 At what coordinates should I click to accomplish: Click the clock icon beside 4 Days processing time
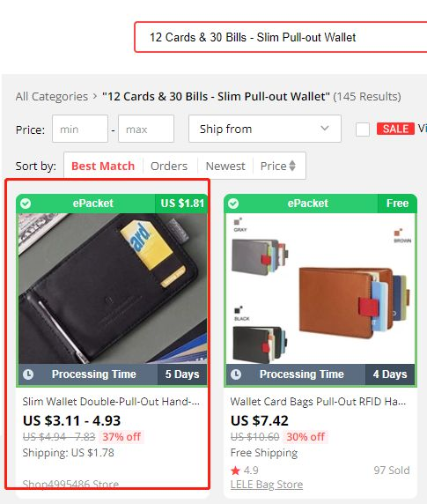coord(236,374)
